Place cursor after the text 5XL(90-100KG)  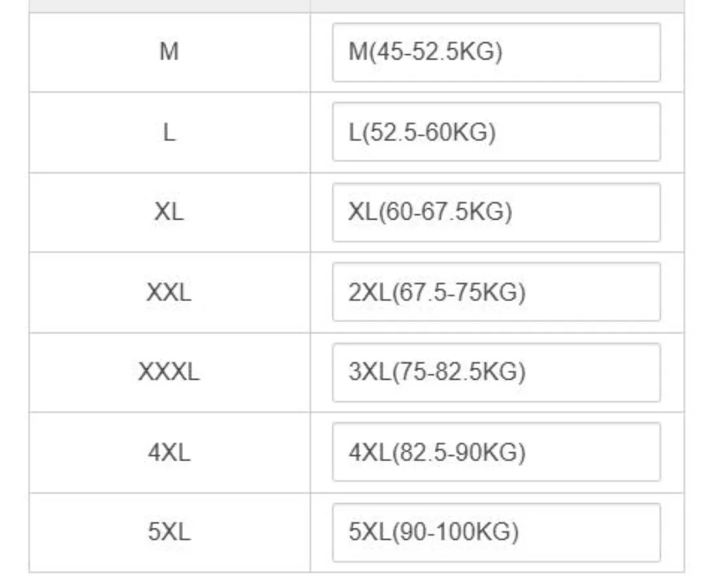521,533
